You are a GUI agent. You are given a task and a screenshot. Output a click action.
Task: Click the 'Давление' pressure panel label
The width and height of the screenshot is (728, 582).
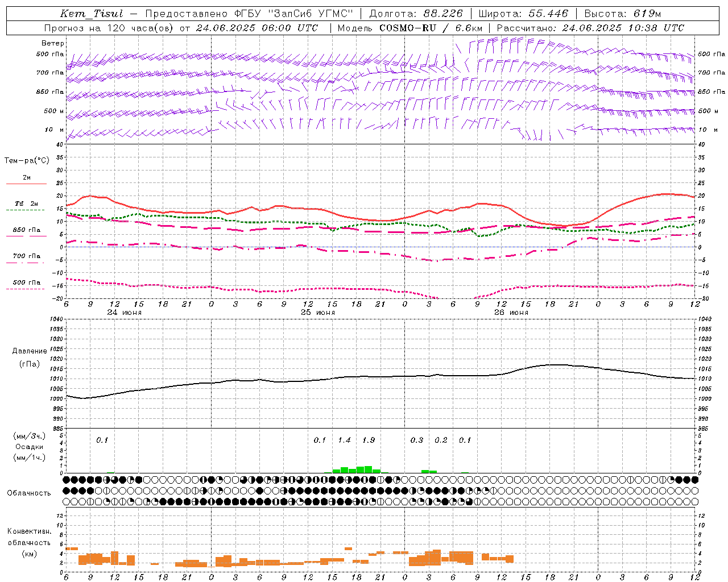point(30,351)
